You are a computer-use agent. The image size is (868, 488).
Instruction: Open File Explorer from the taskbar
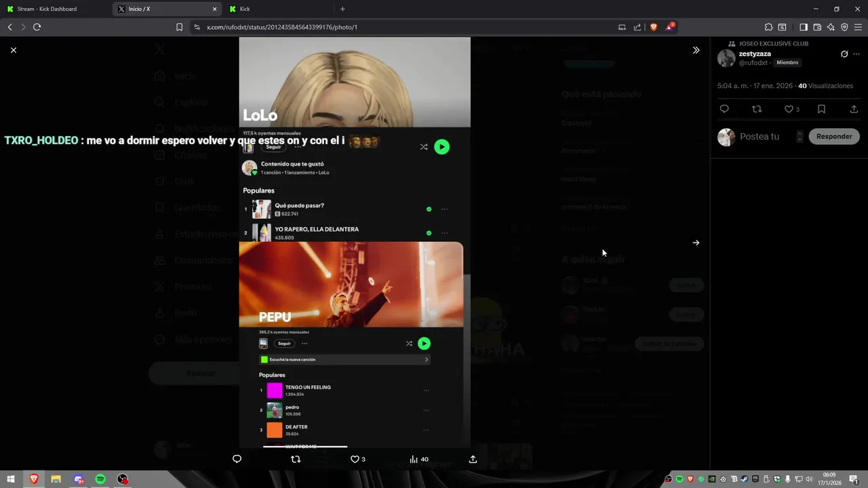(56, 479)
